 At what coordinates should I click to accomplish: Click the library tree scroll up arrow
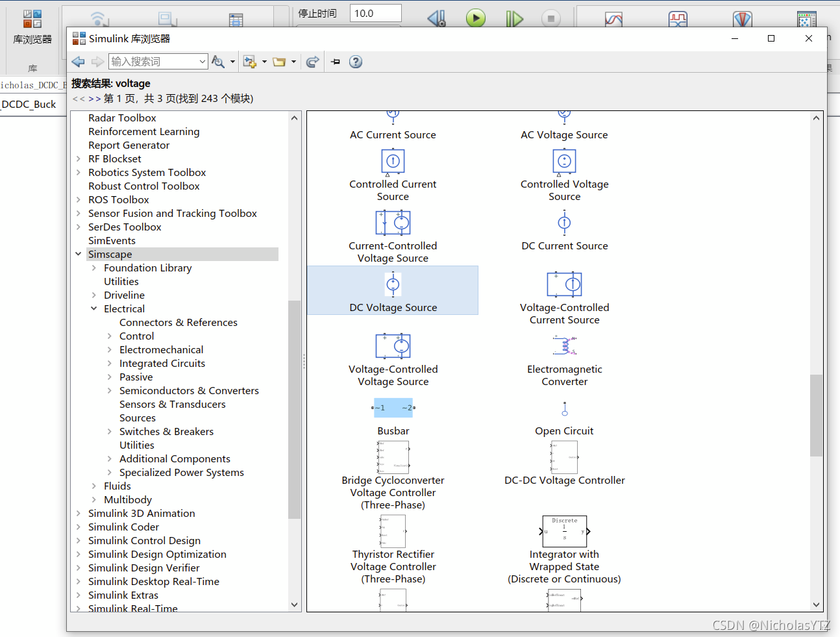295,118
